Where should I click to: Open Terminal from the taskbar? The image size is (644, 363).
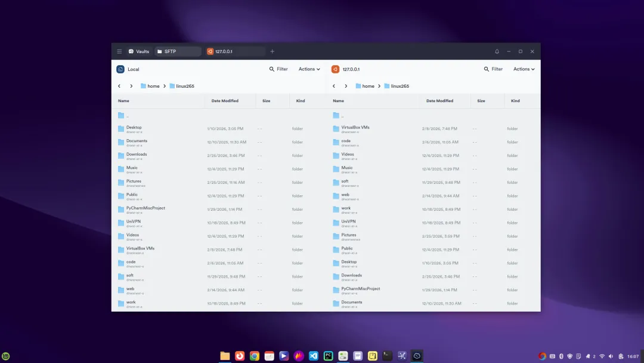coord(388,356)
